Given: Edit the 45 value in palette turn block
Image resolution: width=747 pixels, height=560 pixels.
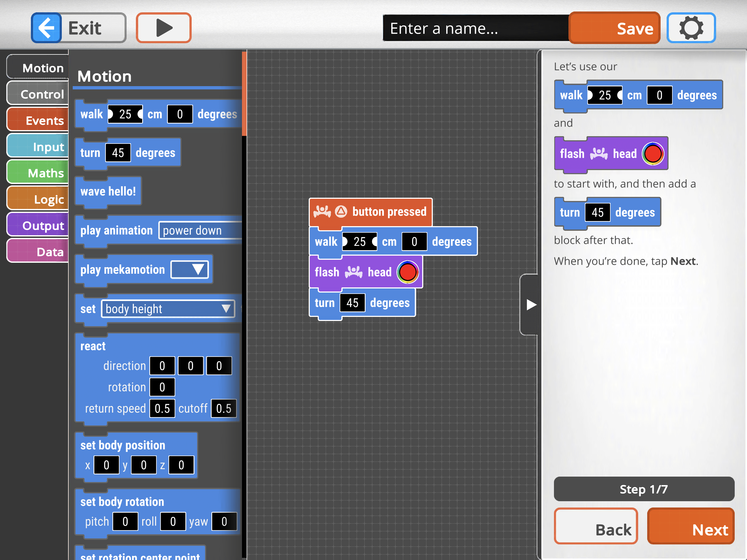Looking at the screenshot, I should (118, 153).
